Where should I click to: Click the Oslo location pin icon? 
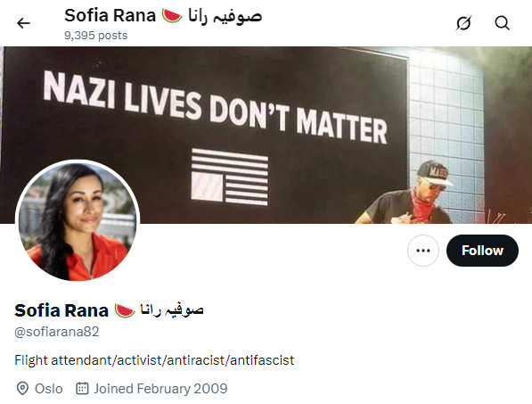(x=22, y=388)
